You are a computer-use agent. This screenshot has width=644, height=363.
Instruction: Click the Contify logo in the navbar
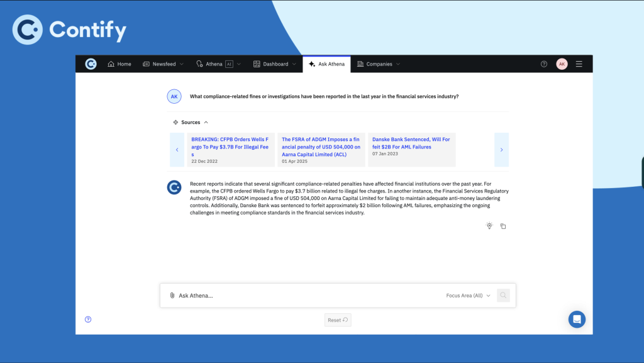pos(91,64)
